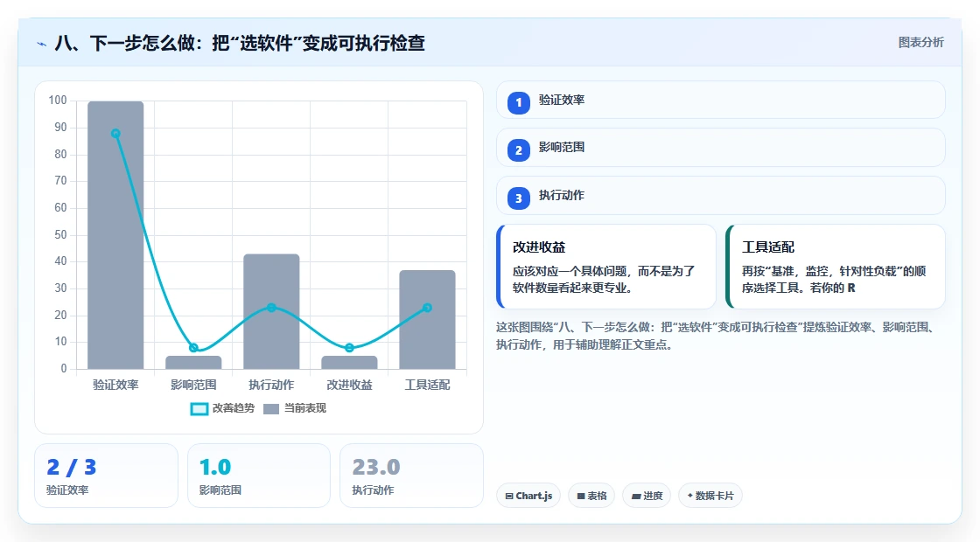Select the 改进收益 card

pyautogui.click(x=606, y=267)
